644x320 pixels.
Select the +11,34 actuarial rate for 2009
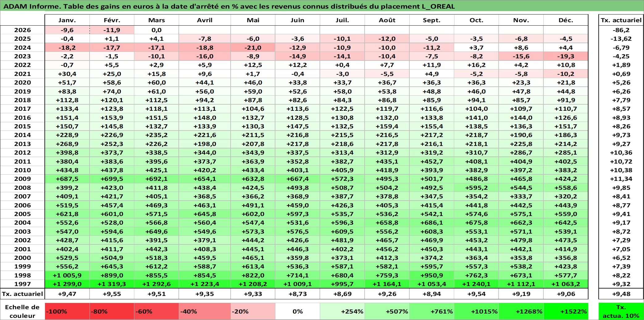[x=621, y=179]
